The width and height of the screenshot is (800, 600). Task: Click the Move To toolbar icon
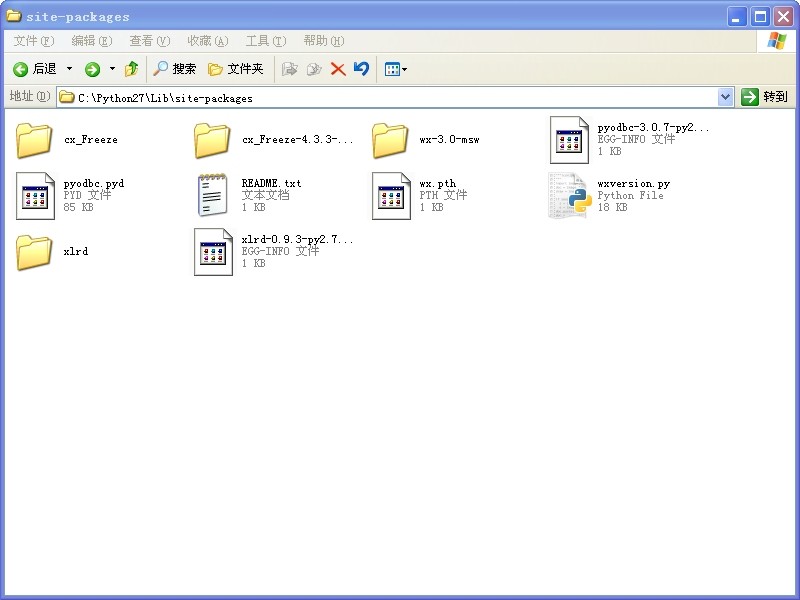(x=290, y=69)
